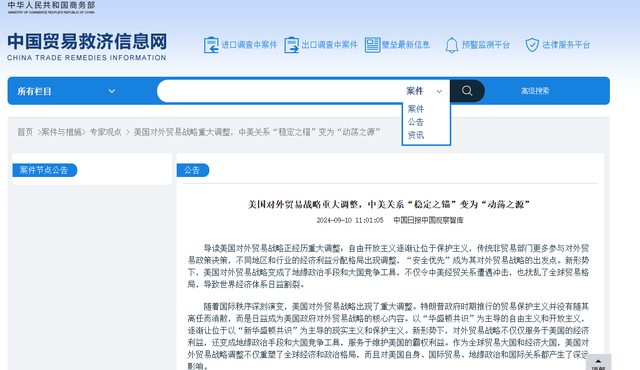Click the date 2024-09-10 11:01:05
Viewport: 640px width, 370px height.
coord(350,220)
